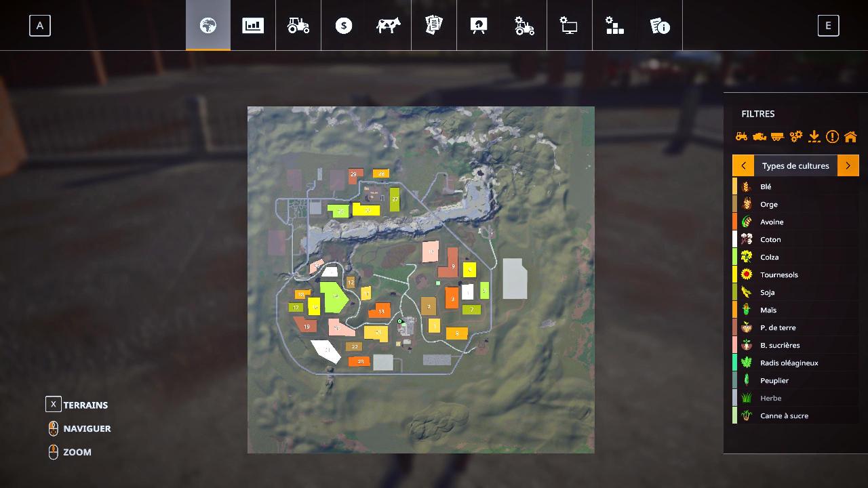This screenshot has height=488, width=868.
Task: Click the Types de cultures selector label
Action: 795,165
